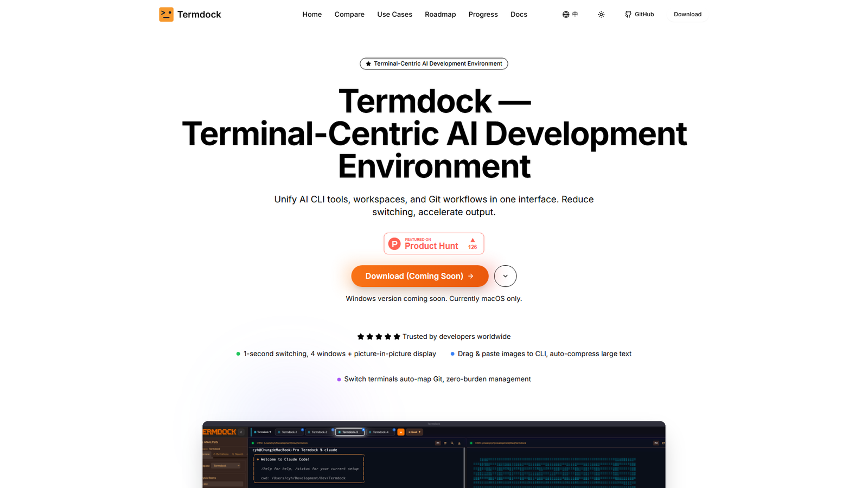Click the collapse arrow beside the TERMDOCK sidebar logo
This screenshot has height=488, width=868.
click(x=241, y=432)
